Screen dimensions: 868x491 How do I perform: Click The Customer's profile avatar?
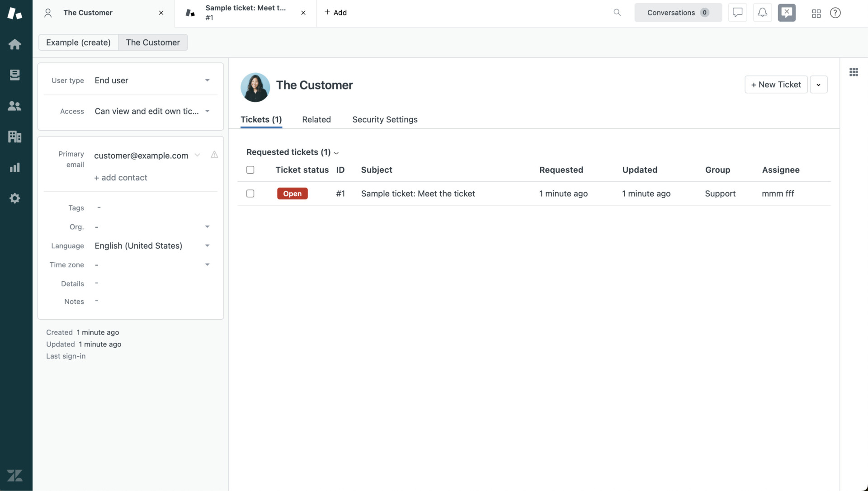pyautogui.click(x=255, y=87)
